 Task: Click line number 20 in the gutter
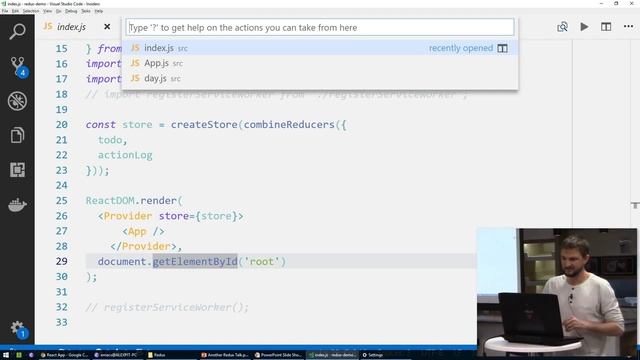click(62, 124)
